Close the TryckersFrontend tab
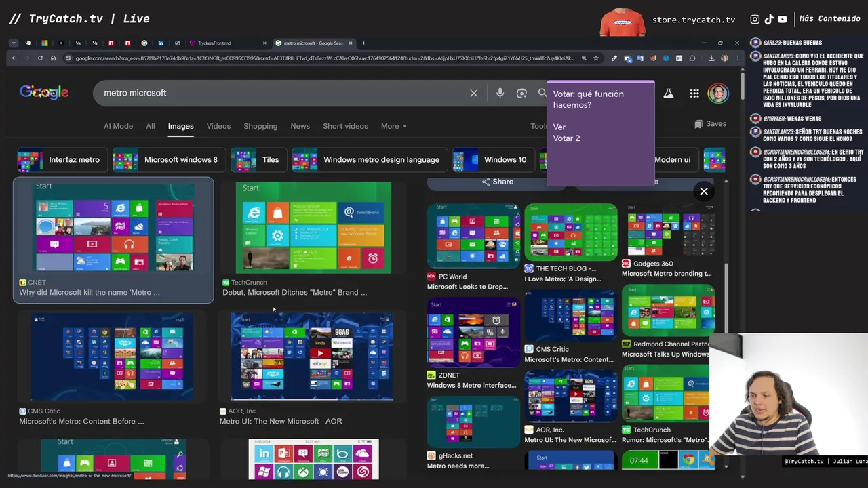The width and height of the screenshot is (868, 488). tap(264, 43)
